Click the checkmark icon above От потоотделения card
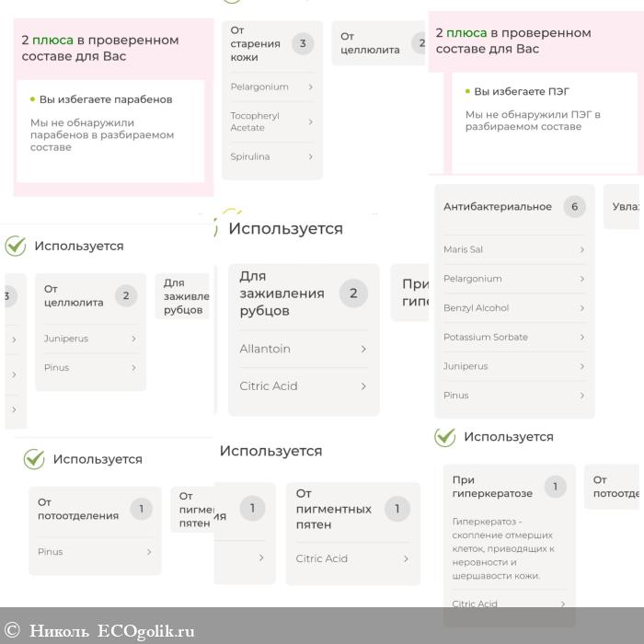This screenshot has height=644, width=644. point(34,459)
